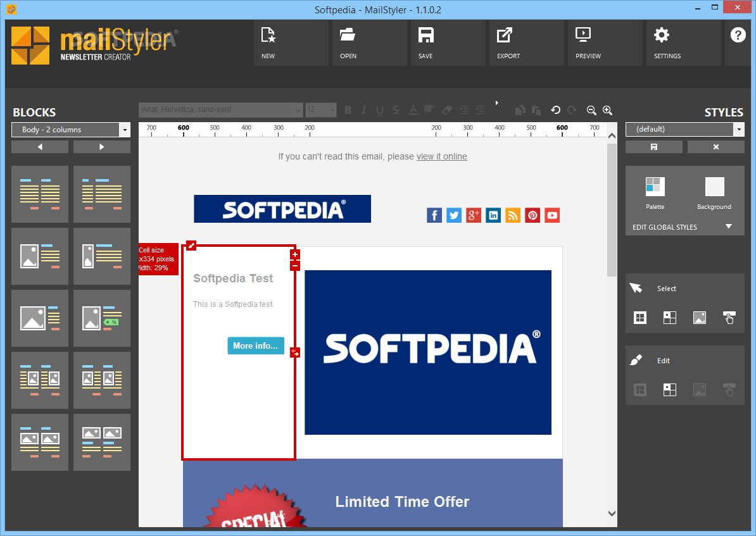Click the Facebook social icon
Screen dimensions: 756x536
[x=434, y=215]
